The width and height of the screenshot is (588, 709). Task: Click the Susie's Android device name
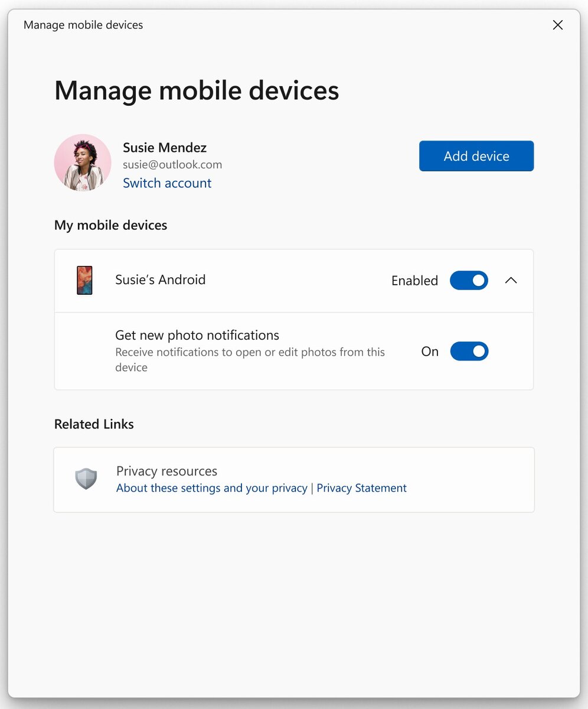coord(161,280)
